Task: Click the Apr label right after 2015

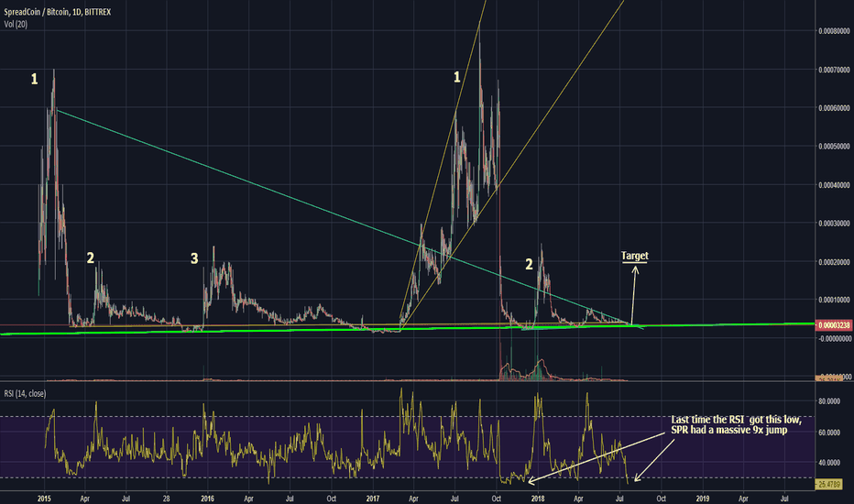Action: 84,499
